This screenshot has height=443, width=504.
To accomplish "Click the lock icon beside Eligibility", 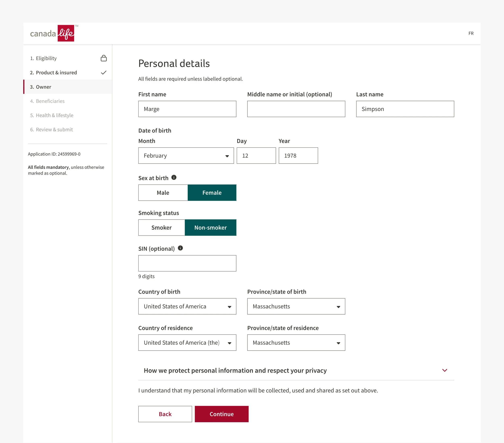I will (x=104, y=58).
